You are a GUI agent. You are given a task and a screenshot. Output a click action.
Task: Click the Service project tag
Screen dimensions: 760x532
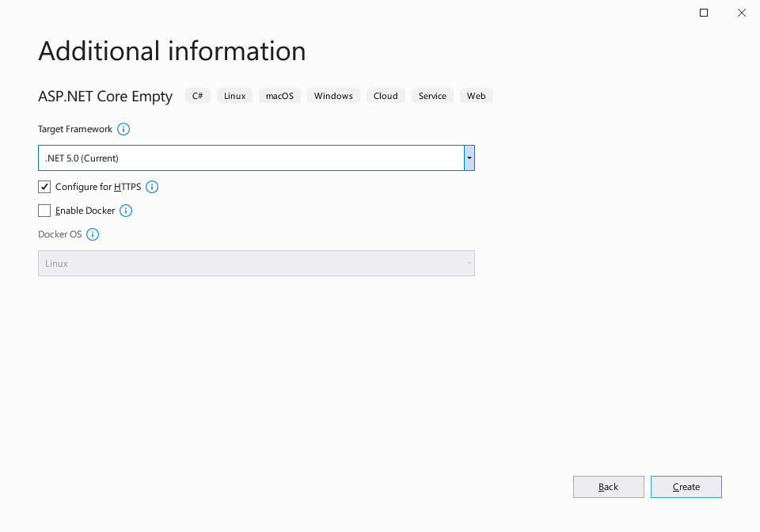pos(432,95)
